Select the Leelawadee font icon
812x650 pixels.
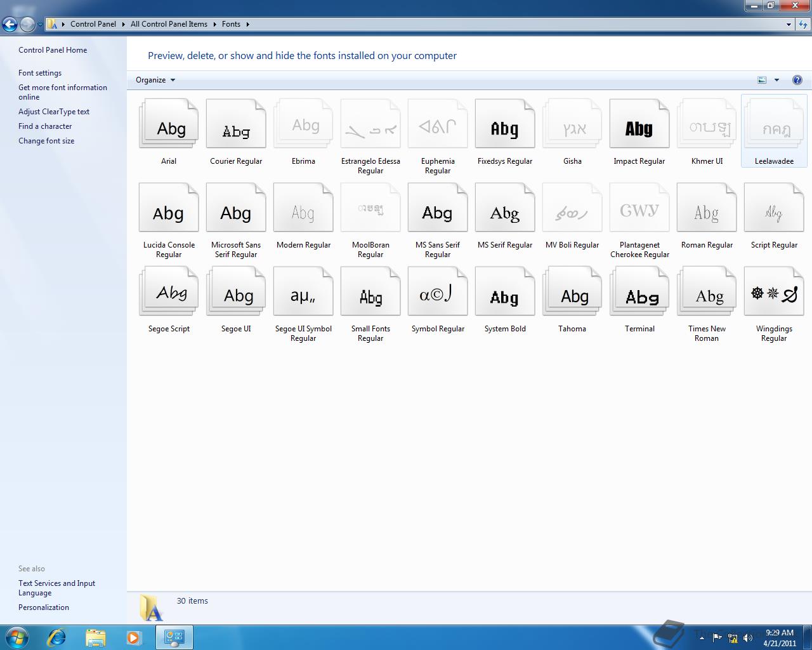pos(774,124)
